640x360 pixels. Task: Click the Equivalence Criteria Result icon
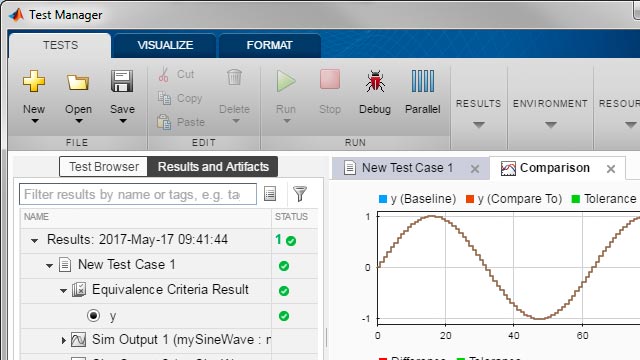79,290
